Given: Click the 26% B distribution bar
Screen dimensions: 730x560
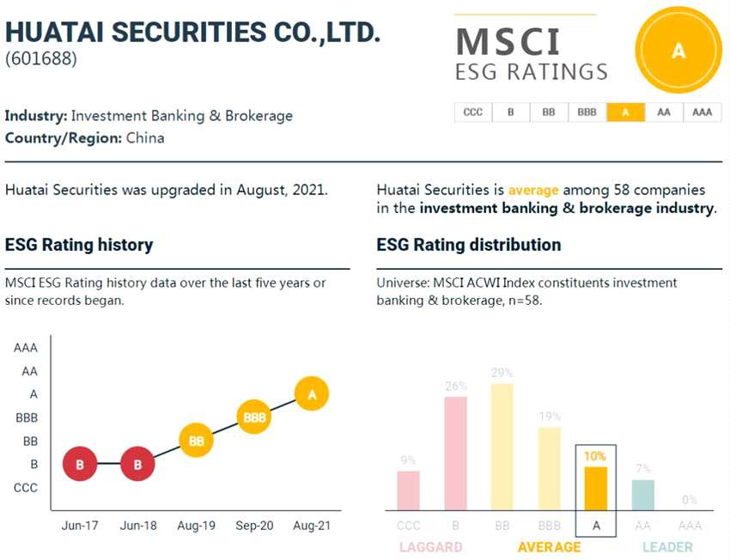Looking at the screenshot, I should click(455, 453).
